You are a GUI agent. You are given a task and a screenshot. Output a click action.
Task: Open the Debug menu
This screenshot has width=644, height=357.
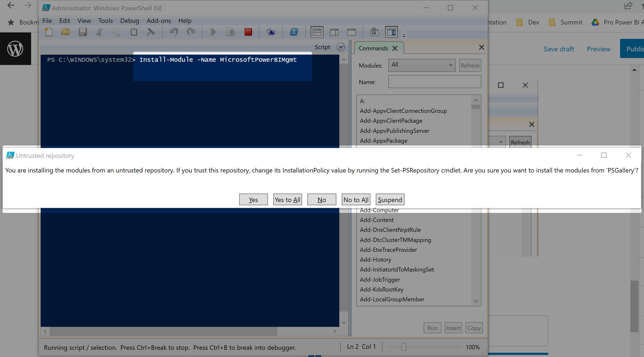[130, 21]
